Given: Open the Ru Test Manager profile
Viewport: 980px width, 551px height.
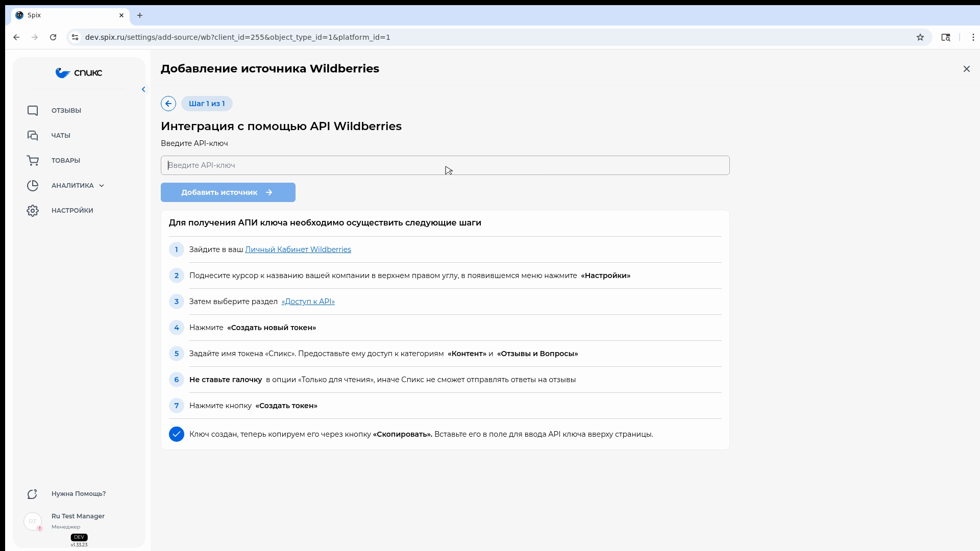Looking at the screenshot, I should pyautogui.click(x=78, y=516).
